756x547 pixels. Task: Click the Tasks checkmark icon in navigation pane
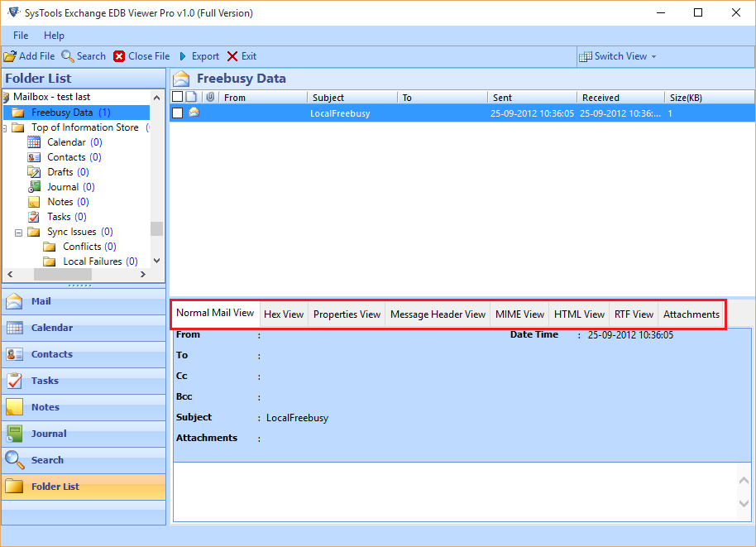coord(14,381)
